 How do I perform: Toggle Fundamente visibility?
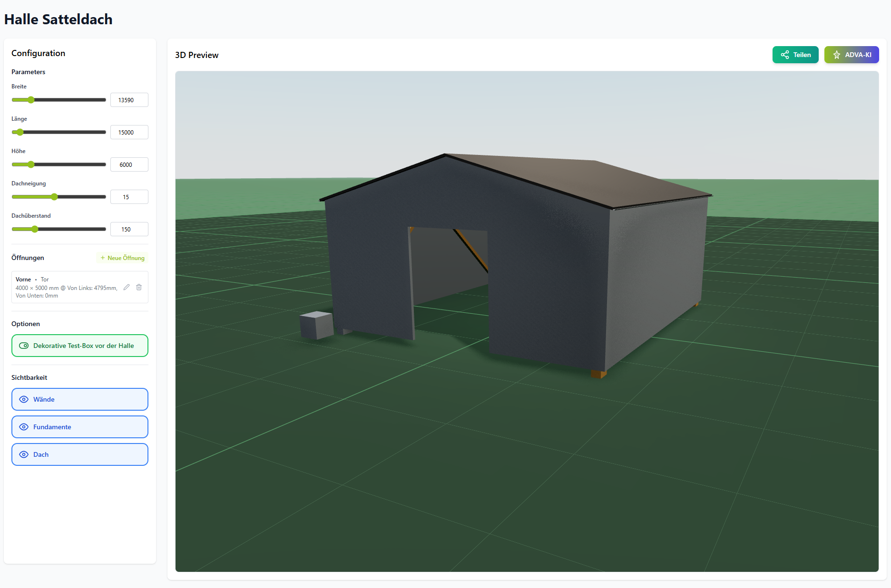(80, 427)
